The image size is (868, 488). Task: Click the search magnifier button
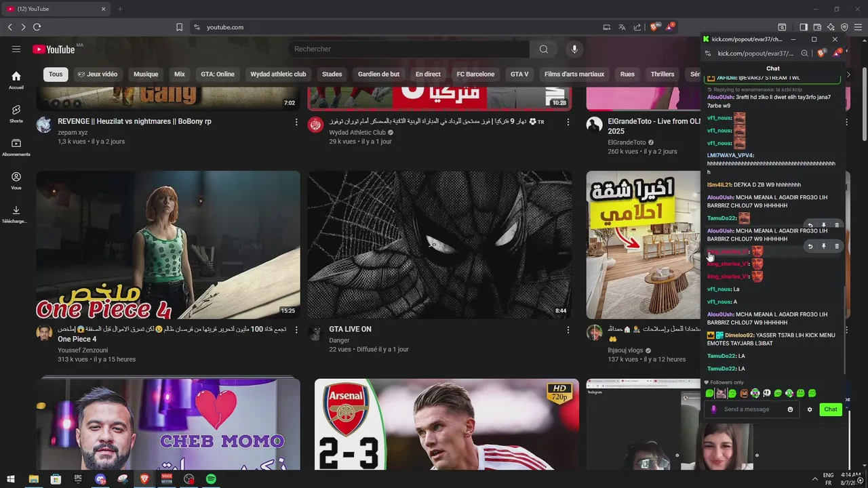543,49
